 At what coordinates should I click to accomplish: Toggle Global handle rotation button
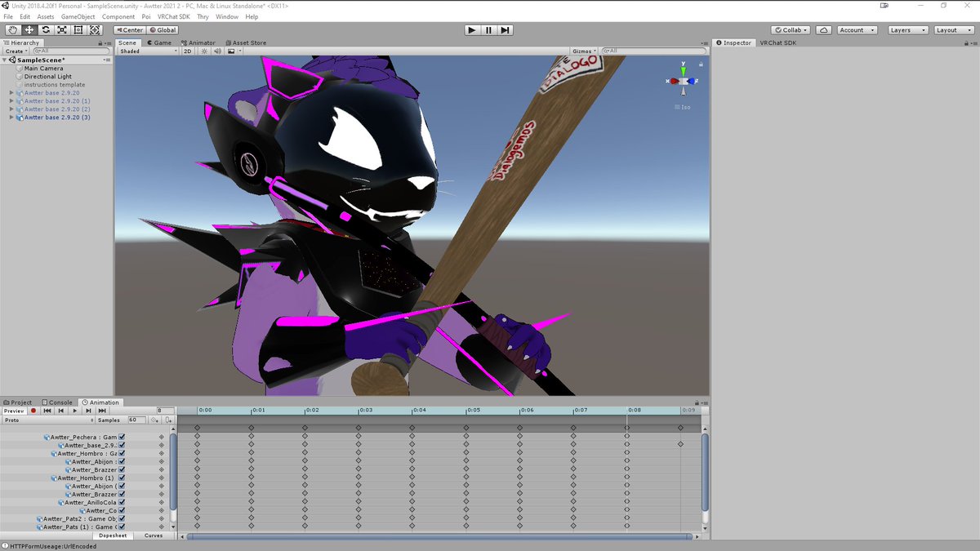point(163,30)
